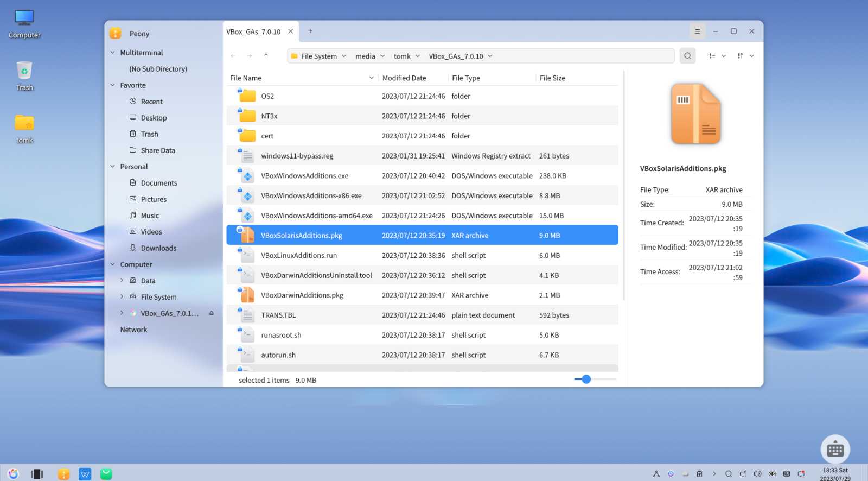868x481 pixels.
Task: Open Desktop in the sidebar
Action: [x=154, y=118]
